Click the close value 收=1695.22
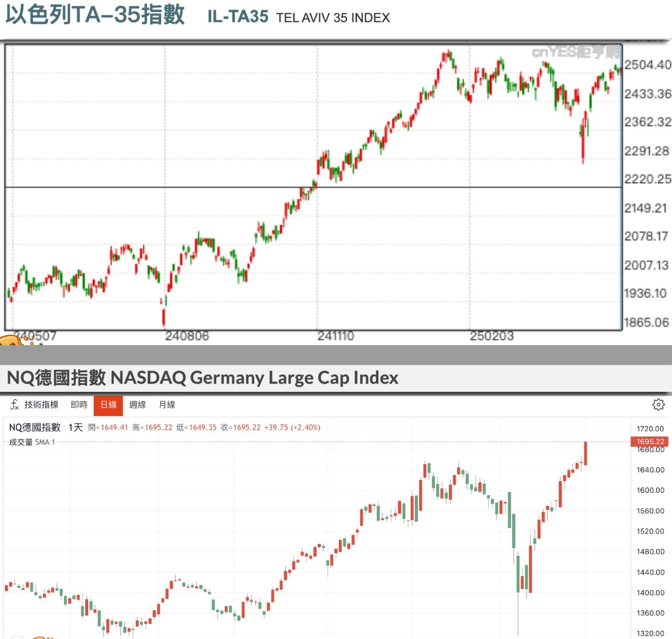The height and width of the screenshot is (639, 672). pyautogui.click(x=240, y=428)
